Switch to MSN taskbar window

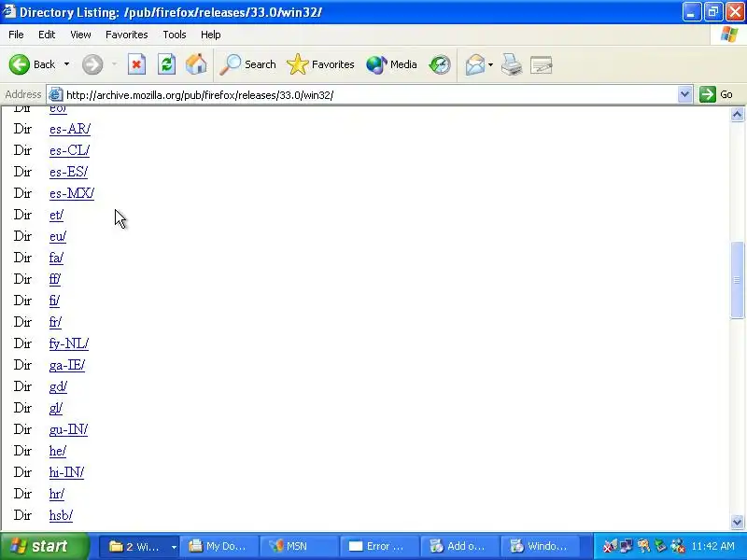click(299, 546)
